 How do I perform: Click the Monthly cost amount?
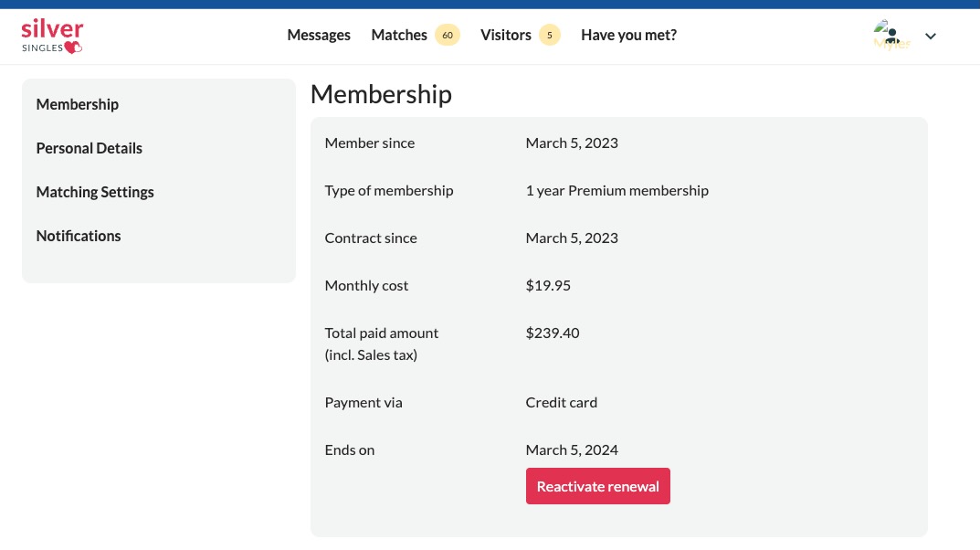tap(548, 285)
